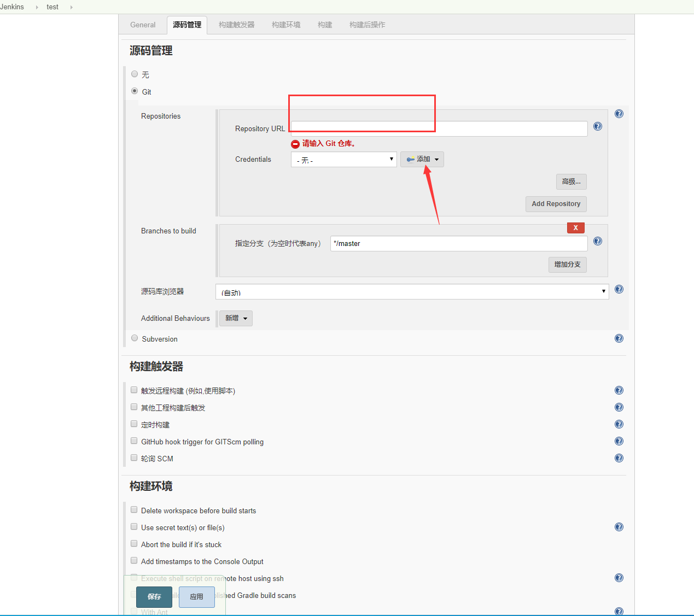Open the Jenkins breadcrumb link
Image resolution: width=694 pixels, height=616 pixels.
tap(12, 7)
